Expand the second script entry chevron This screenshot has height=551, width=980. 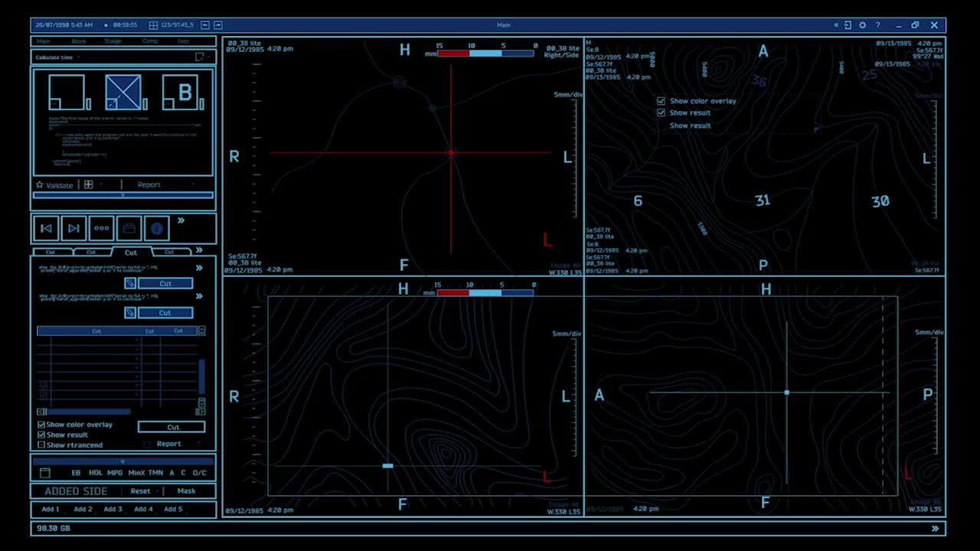[x=199, y=296]
